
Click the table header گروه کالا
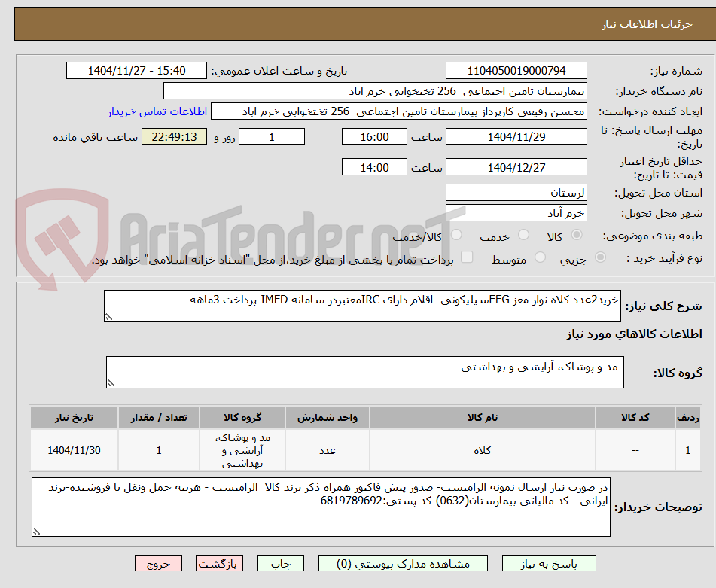click(242, 417)
